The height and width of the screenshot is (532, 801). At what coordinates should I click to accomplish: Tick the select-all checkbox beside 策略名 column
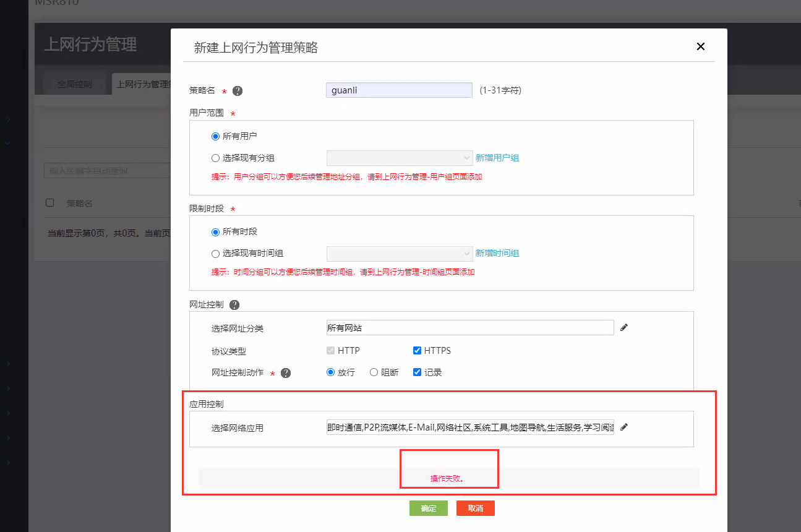50,203
